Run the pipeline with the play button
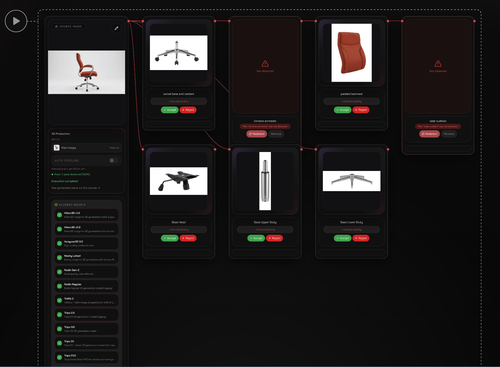Viewport: 500px width, 367px height. [x=16, y=21]
